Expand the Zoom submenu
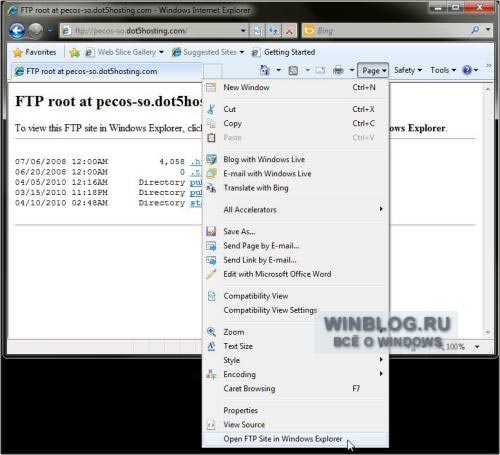 (295, 332)
